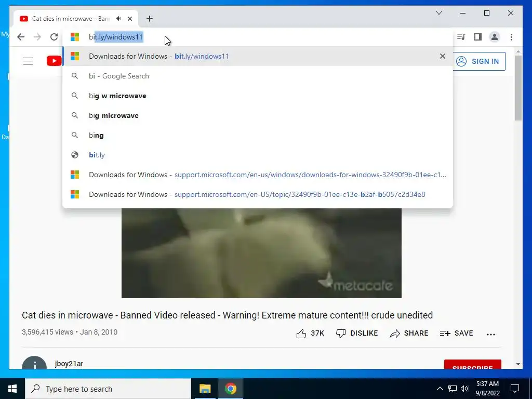Click the taskbar 'Type here to search' box
Screen dimensions: 532x399
point(108,389)
